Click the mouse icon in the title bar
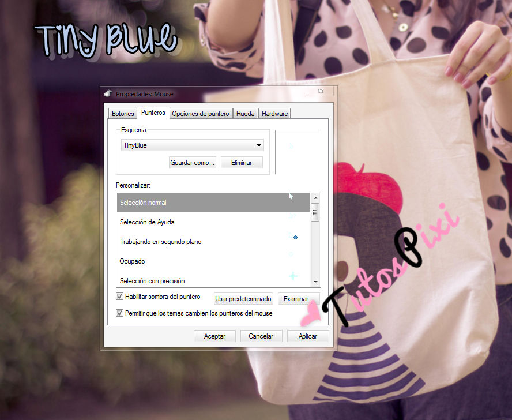 108,93
